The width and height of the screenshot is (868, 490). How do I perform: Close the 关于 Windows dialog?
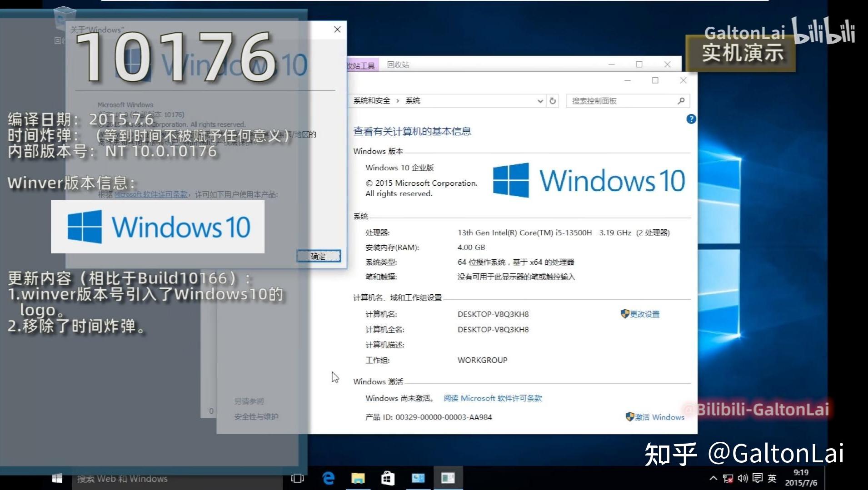click(x=337, y=30)
